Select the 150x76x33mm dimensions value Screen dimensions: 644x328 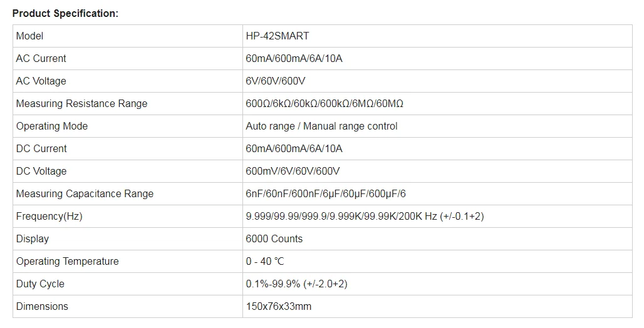(278, 306)
